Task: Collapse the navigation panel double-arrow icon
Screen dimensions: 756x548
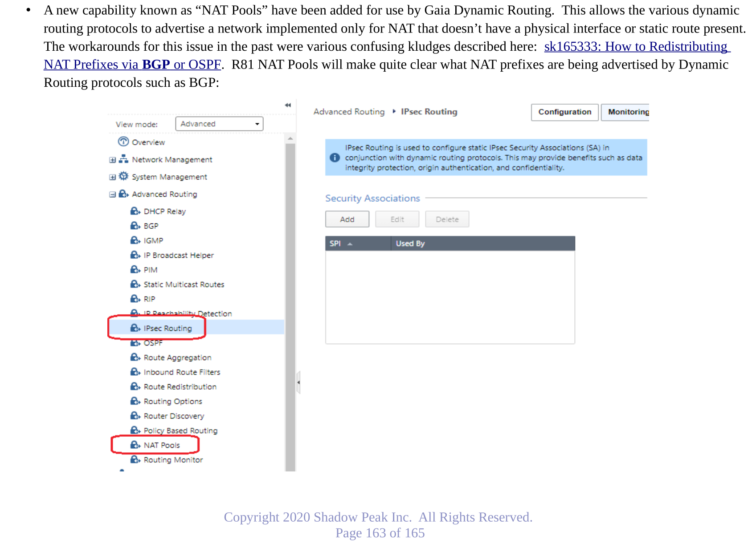Action: coord(288,105)
